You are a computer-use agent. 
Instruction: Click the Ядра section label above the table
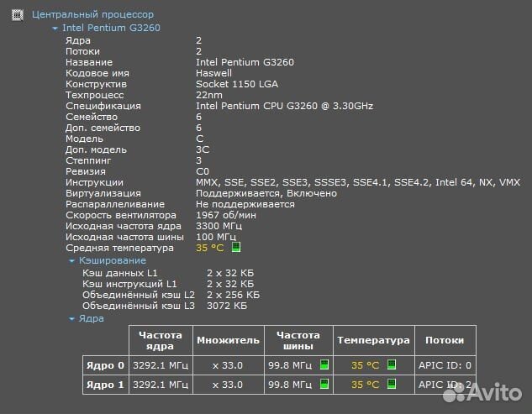pos(92,318)
